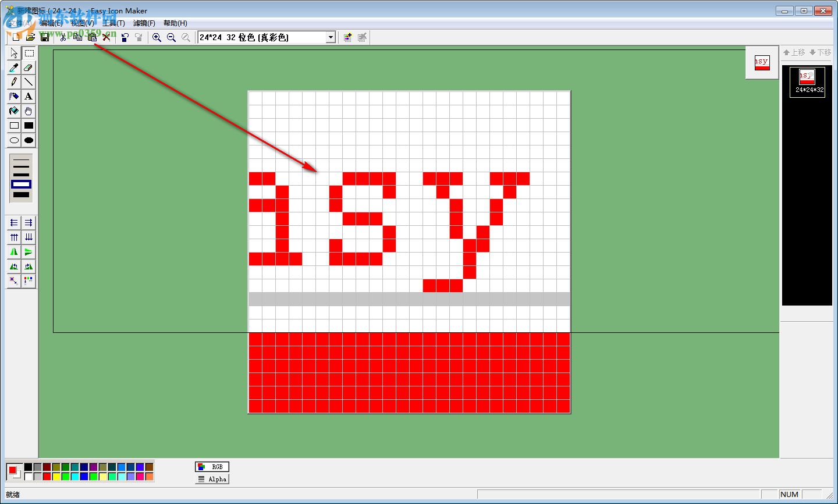838x504 pixels.
Task: Shift the image down
Action: click(x=29, y=237)
